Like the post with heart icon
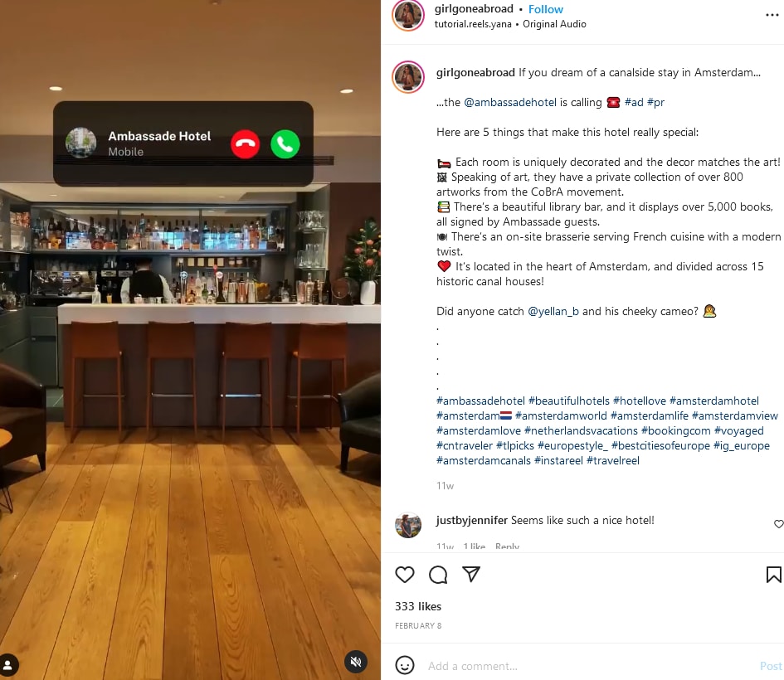The image size is (784, 680). click(x=405, y=575)
